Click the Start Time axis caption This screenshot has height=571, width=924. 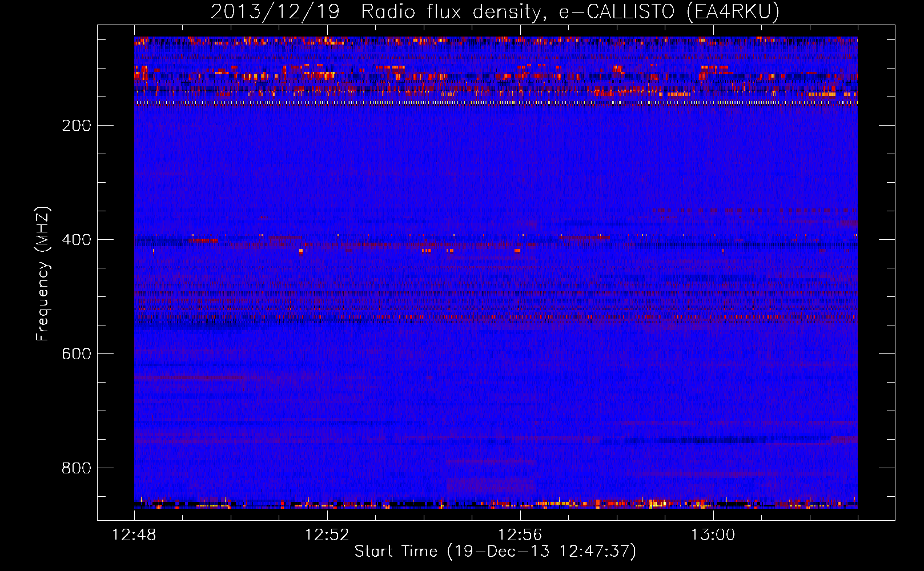coord(495,552)
